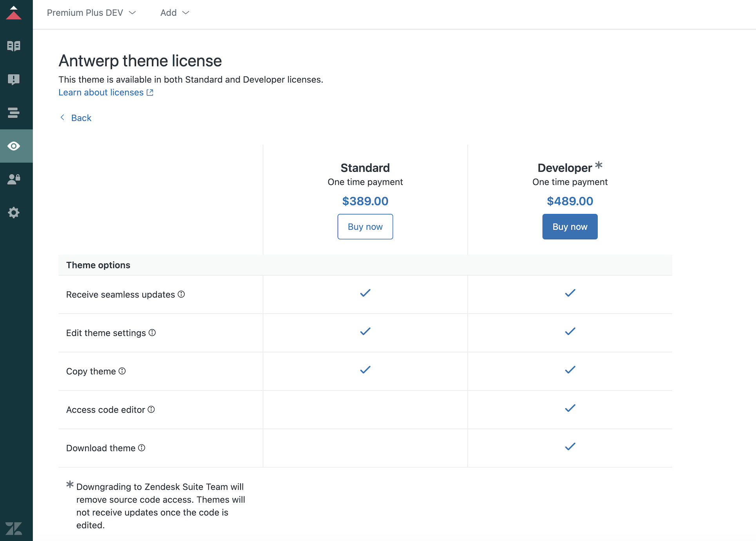Buy now the Standard license
756x541 pixels.
pos(365,227)
